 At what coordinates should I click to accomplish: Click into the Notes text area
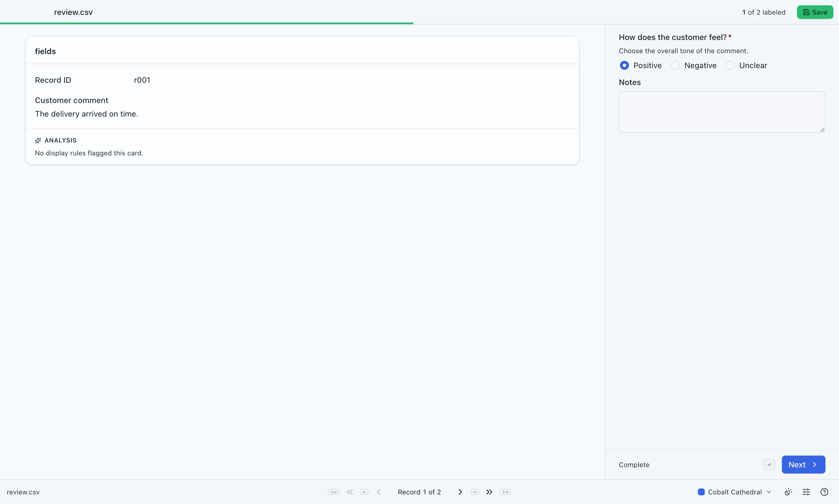click(x=722, y=112)
